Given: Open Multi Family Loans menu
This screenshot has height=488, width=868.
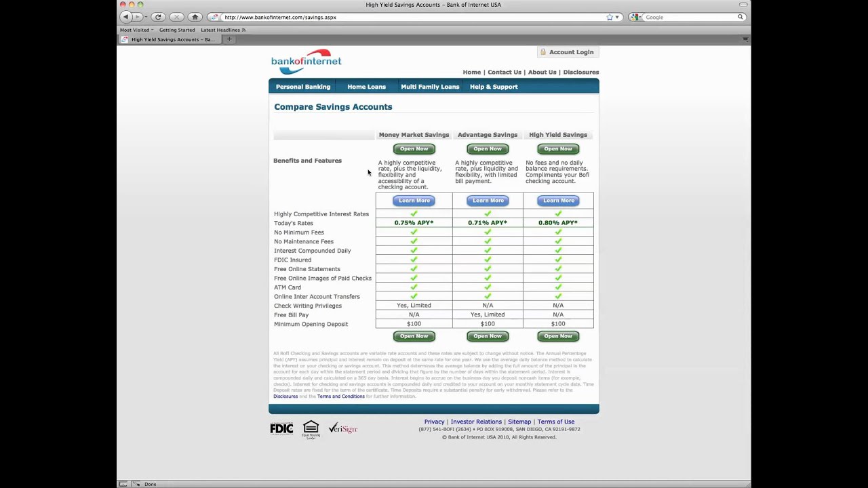Looking at the screenshot, I should (x=430, y=87).
